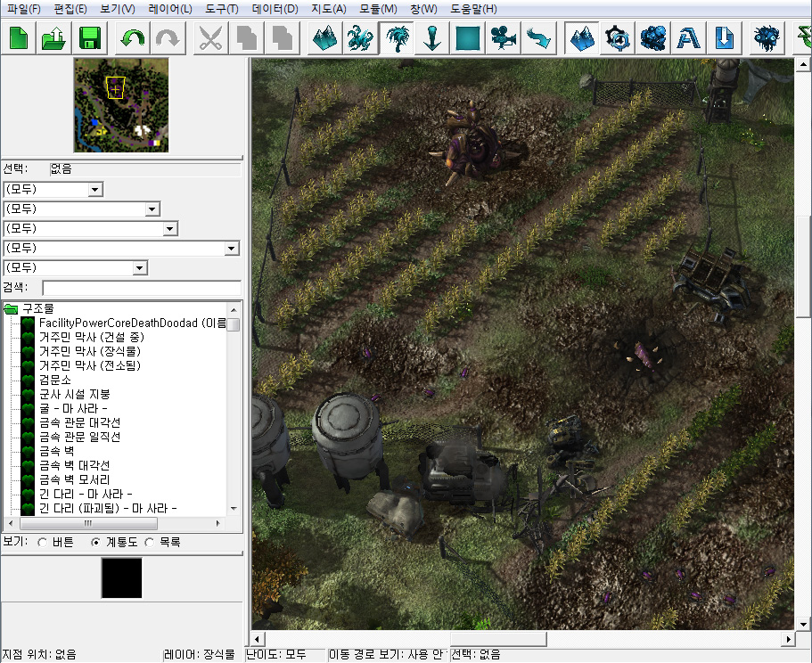Select the Points layer pin icon
Viewport: 812px width, 663px height.
(x=432, y=38)
